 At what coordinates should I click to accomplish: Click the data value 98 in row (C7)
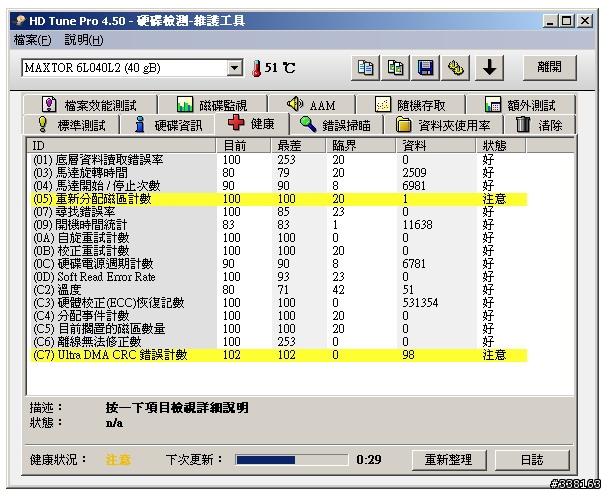pyautogui.click(x=408, y=355)
